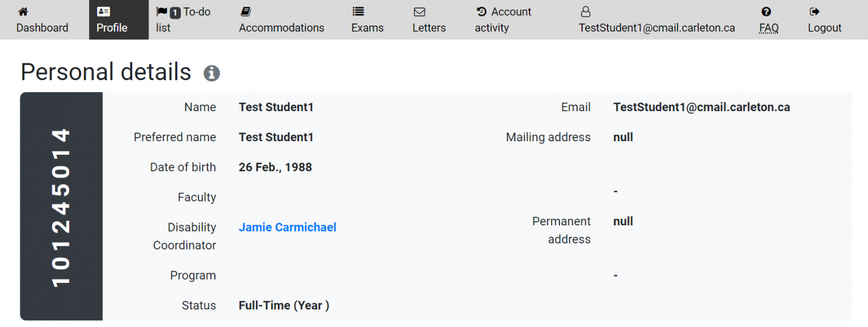
Task: Click the home icon above Dashboard
Action: (23, 11)
